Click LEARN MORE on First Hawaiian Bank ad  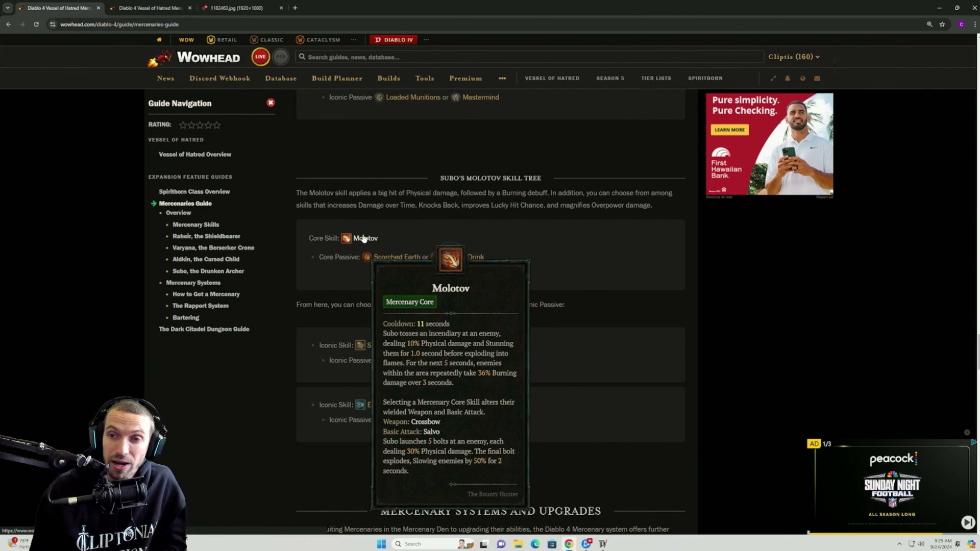pos(729,130)
